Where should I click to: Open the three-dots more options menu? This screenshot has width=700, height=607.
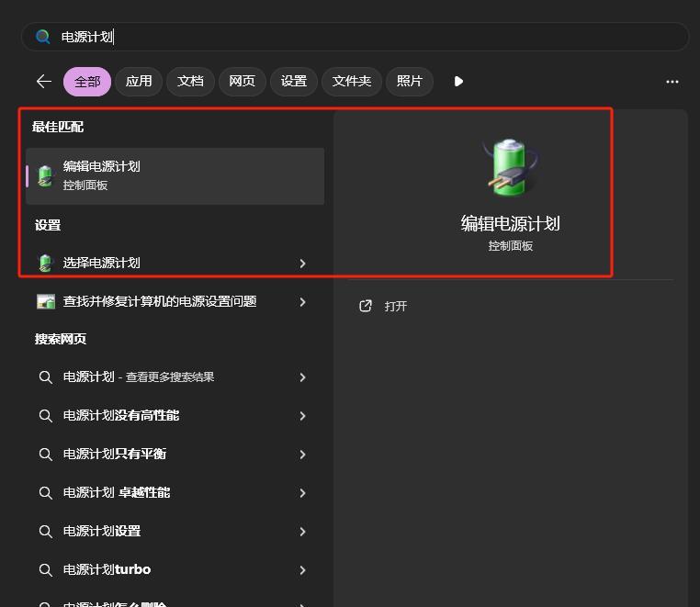click(x=672, y=82)
